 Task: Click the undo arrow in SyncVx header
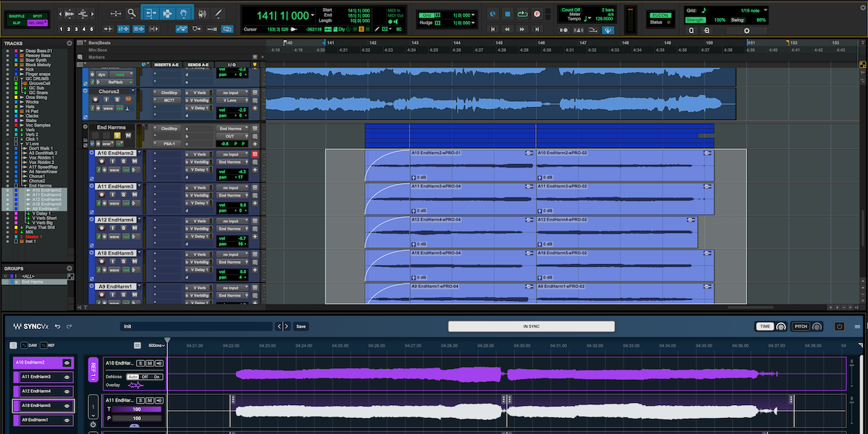(56, 326)
